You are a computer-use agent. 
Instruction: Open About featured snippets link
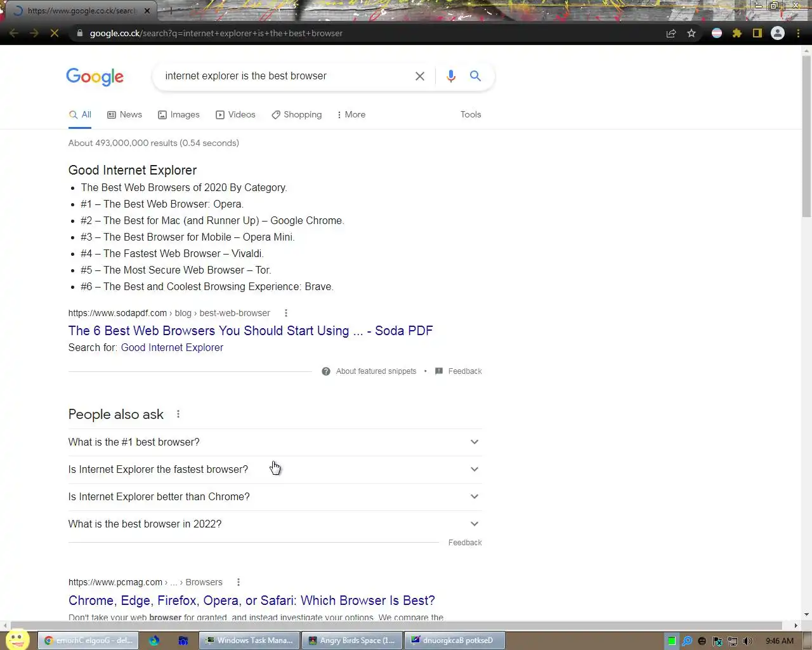coord(376,371)
